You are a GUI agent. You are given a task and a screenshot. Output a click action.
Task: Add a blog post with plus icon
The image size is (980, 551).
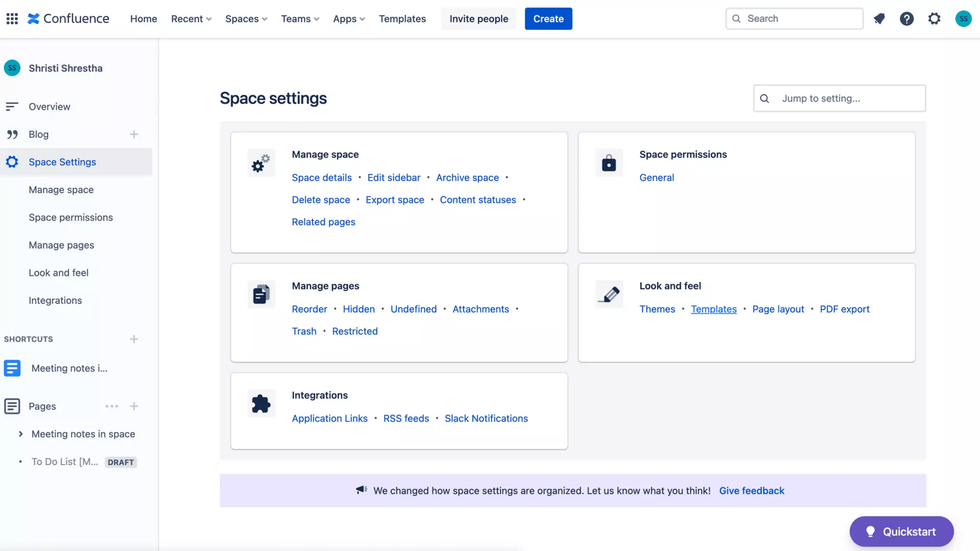(134, 134)
